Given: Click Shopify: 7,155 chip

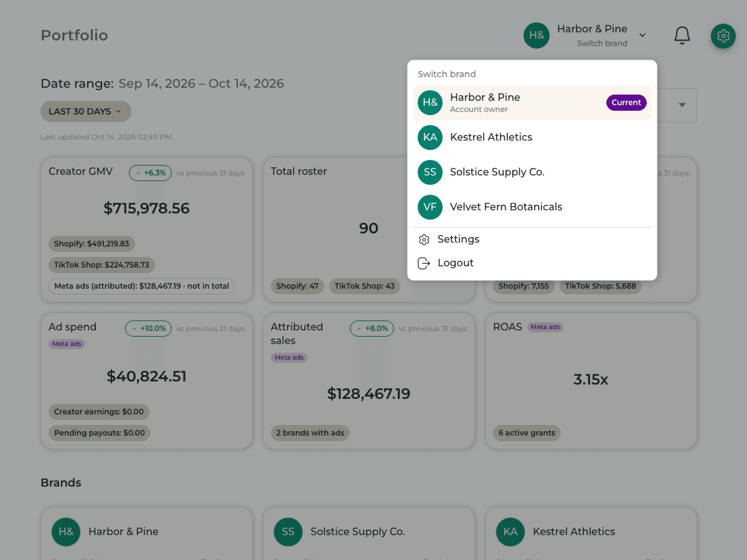Looking at the screenshot, I should coord(524,286).
